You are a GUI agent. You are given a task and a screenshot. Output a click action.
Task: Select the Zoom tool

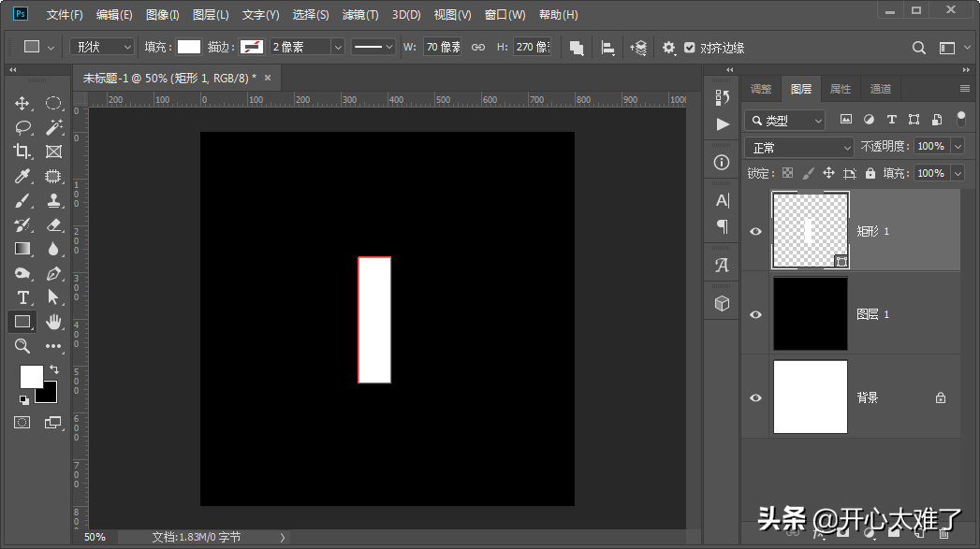tap(22, 346)
